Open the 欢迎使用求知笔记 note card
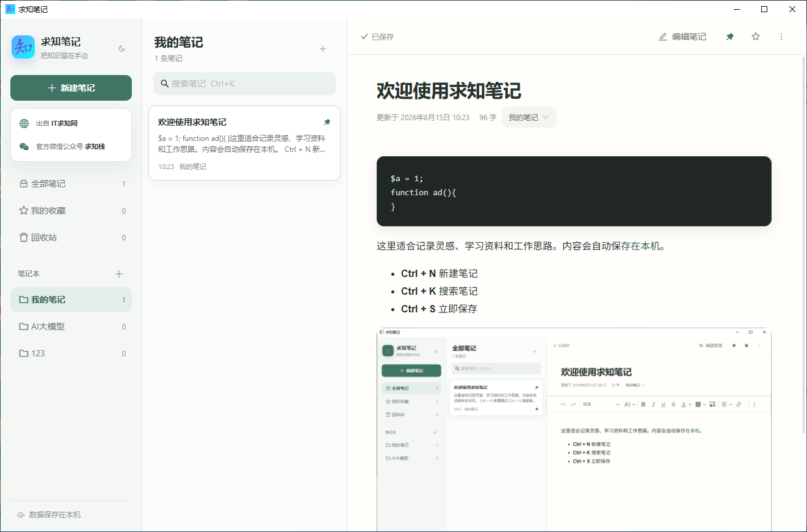This screenshot has width=807, height=532. [244, 143]
